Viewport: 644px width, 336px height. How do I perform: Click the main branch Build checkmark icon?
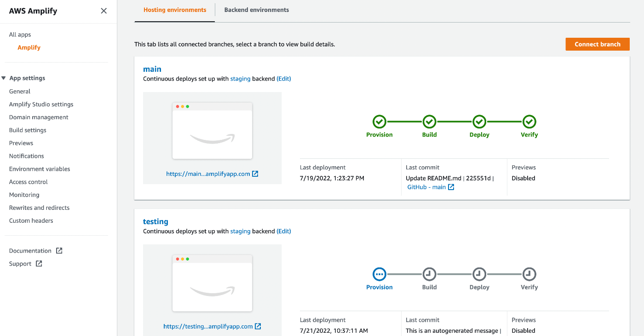[429, 122]
